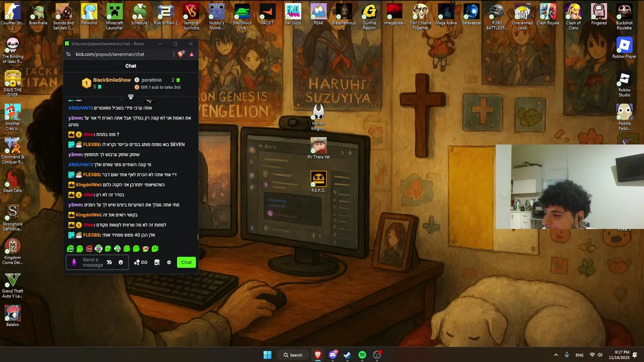The image size is (644, 362).
Task: Open the FACEIT desktop shortcut
Action: tap(267, 15)
